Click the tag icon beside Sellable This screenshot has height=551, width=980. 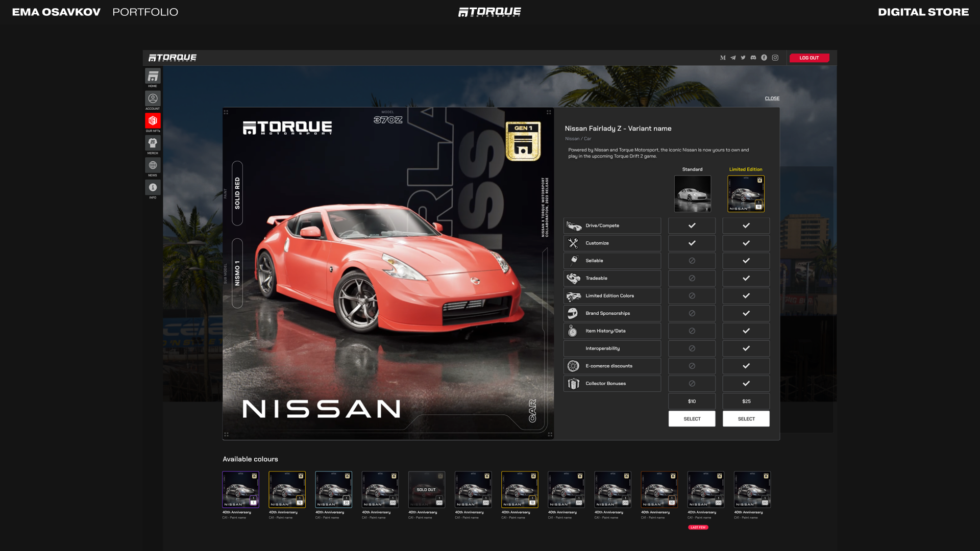[x=574, y=261]
